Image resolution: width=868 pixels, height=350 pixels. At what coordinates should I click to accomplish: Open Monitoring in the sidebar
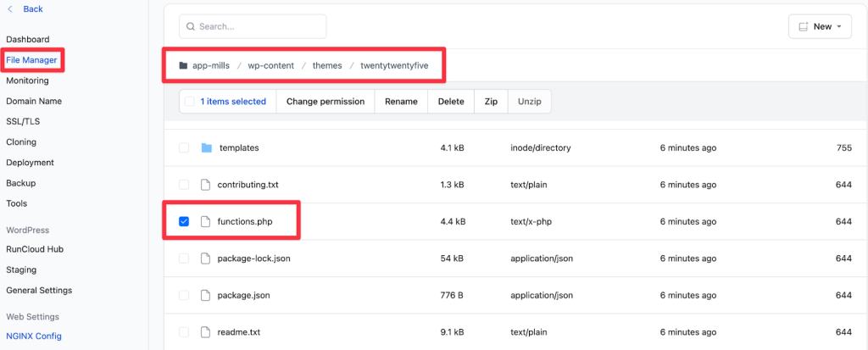pos(27,81)
